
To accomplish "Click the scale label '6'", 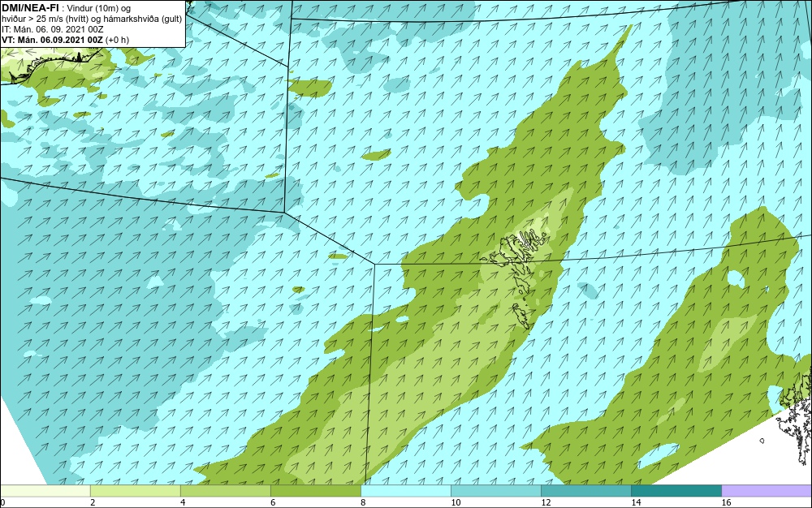I will pyautogui.click(x=273, y=502).
